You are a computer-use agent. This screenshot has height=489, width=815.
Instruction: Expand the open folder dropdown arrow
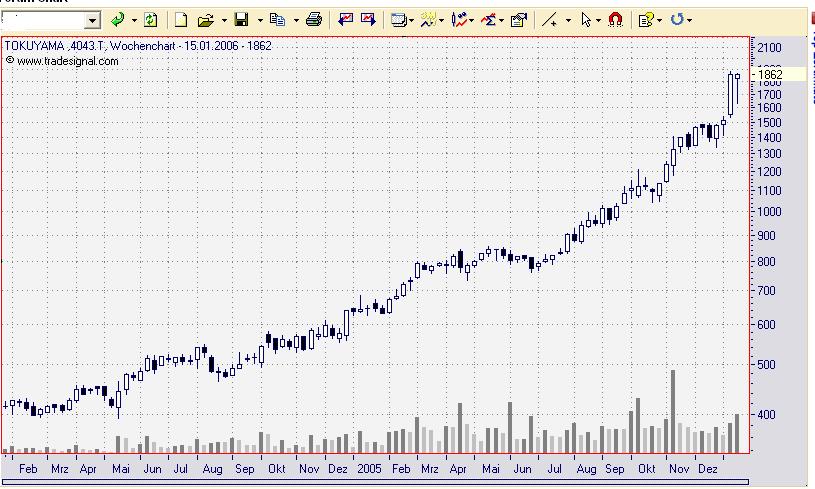224,20
